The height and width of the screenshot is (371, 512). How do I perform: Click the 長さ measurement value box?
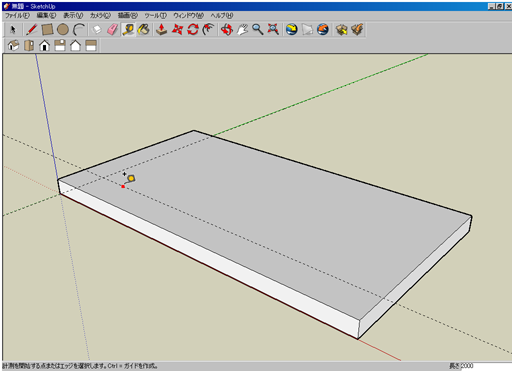(486, 366)
